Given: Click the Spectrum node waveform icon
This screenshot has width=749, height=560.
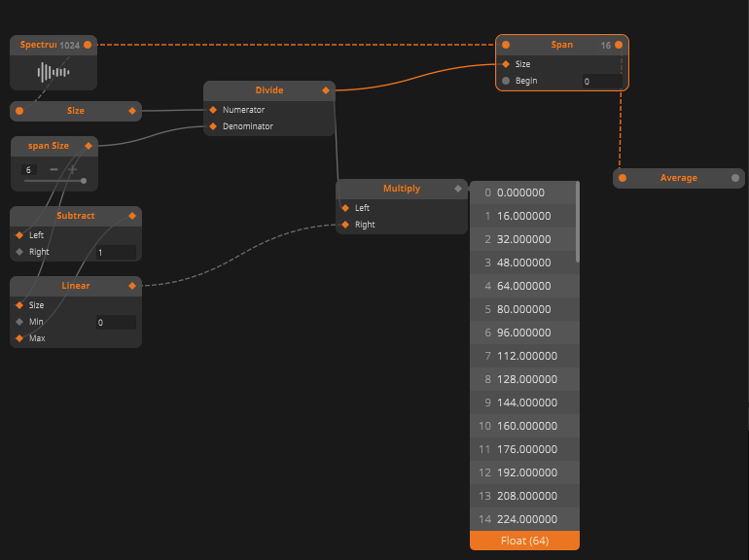Looking at the screenshot, I should pos(53,72).
